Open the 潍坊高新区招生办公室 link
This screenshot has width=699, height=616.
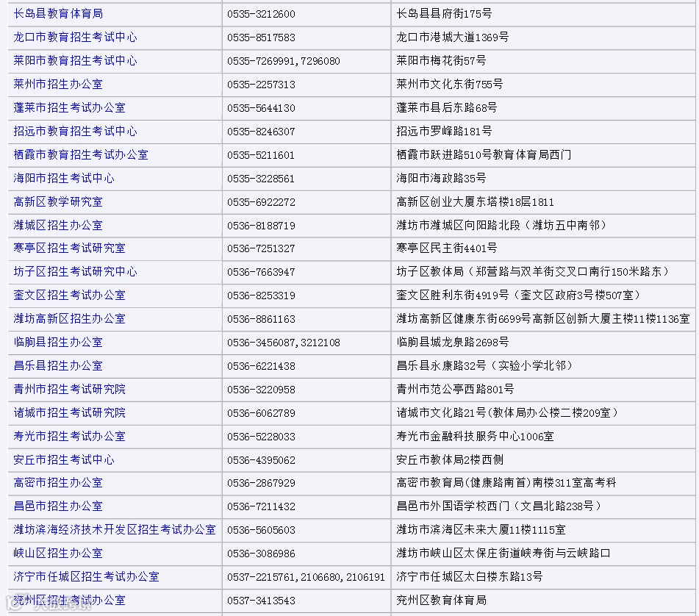pos(70,319)
